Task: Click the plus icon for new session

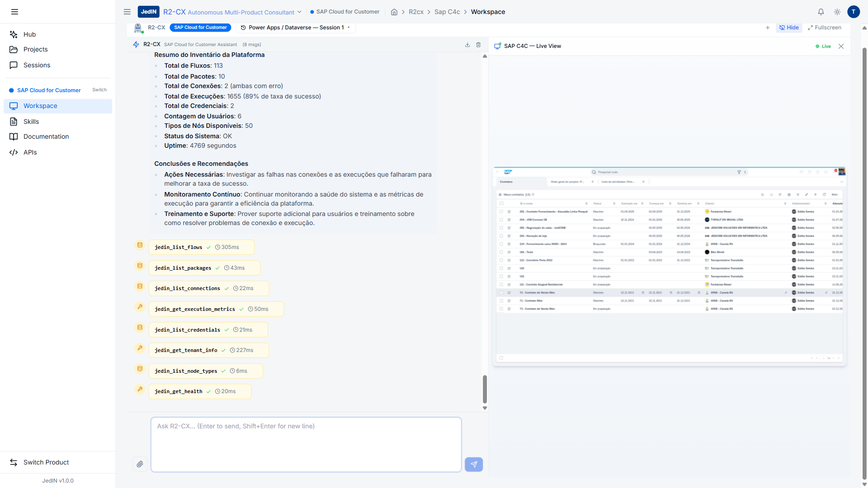Action: pyautogui.click(x=768, y=28)
